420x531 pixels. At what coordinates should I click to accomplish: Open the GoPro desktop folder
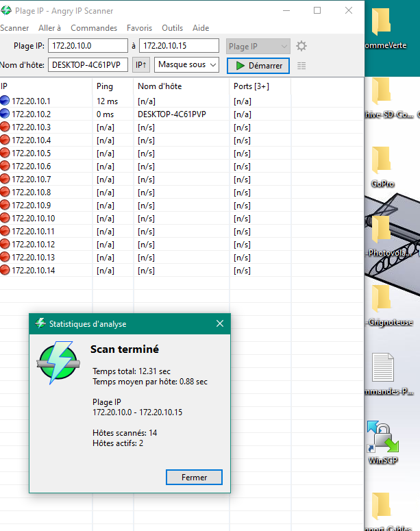[x=382, y=167]
